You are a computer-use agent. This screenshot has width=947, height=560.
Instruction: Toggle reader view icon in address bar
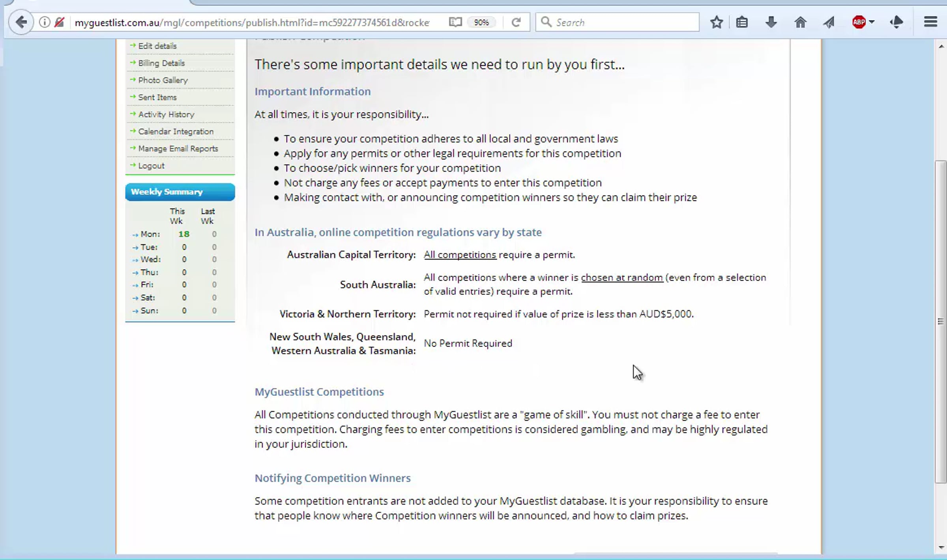(x=455, y=22)
